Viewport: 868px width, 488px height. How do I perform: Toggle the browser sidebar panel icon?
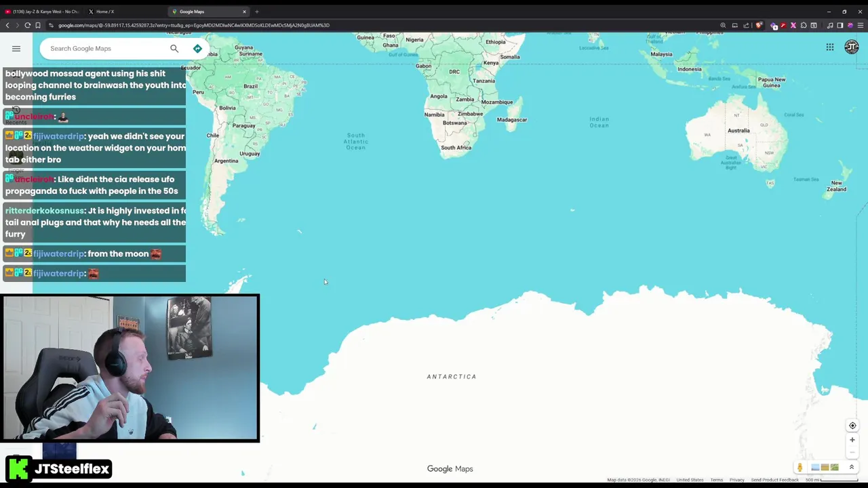[x=840, y=25]
